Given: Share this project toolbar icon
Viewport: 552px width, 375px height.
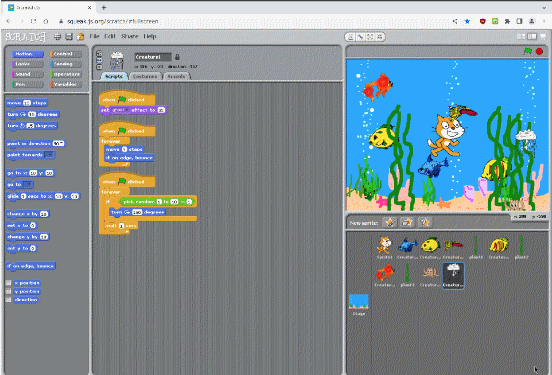Looking at the screenshot, I should [81, 37].
